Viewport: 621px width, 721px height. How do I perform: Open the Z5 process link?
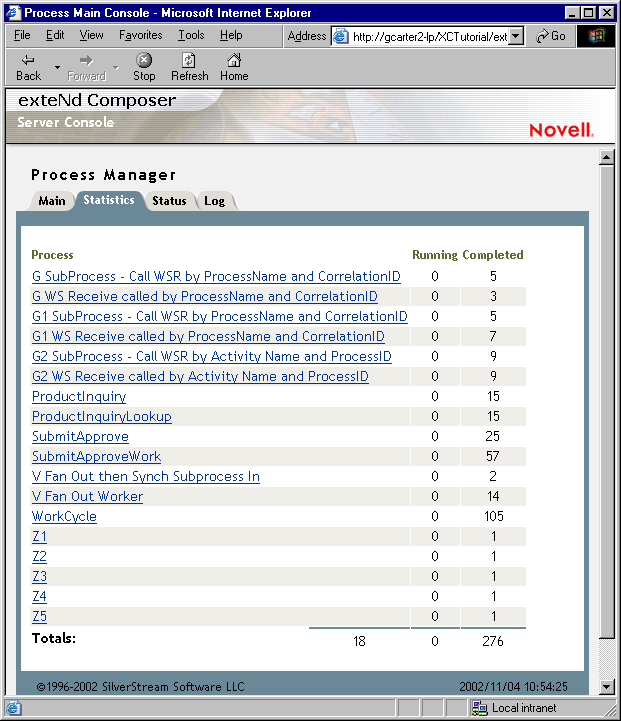39,617
